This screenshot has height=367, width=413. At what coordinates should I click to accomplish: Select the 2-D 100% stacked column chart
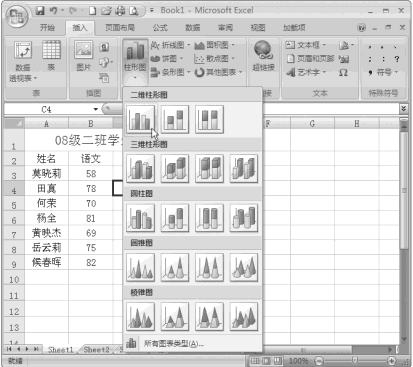[209, 119]
